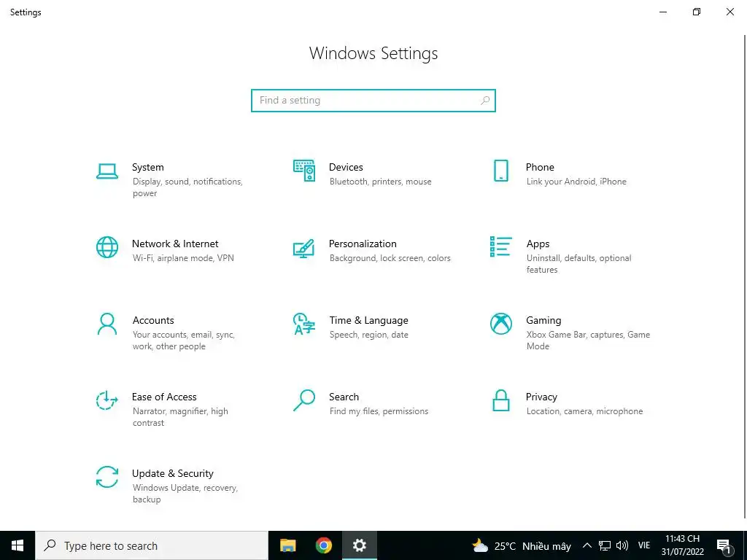Viewport: 747px width, 560px height.
Task: Click 'Bluetooth, printers, mouse' text
Action: tap(380, 182)
